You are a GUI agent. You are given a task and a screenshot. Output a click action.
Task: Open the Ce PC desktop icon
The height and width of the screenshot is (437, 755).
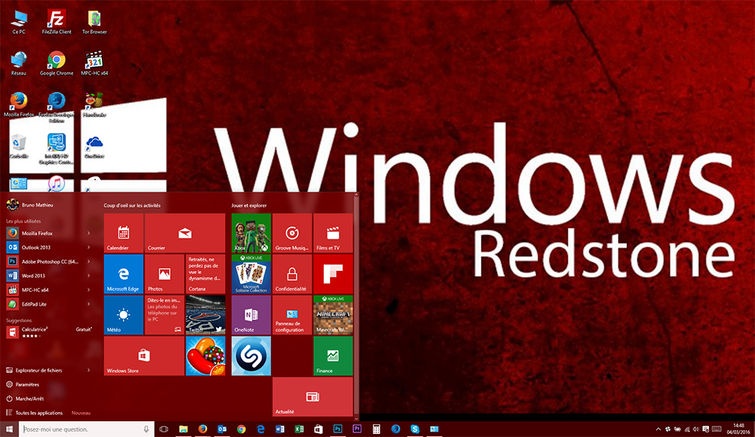(x=19, y=22)
